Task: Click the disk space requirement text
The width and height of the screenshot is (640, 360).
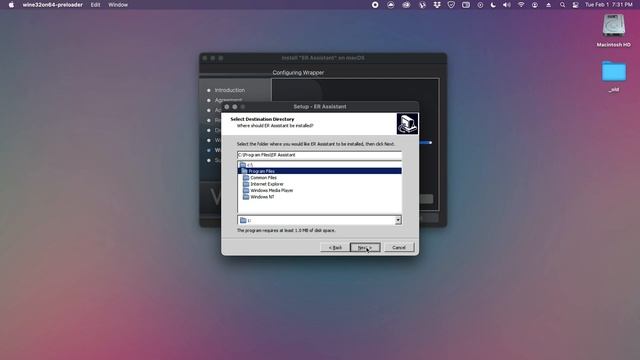Action: (286, 231)
